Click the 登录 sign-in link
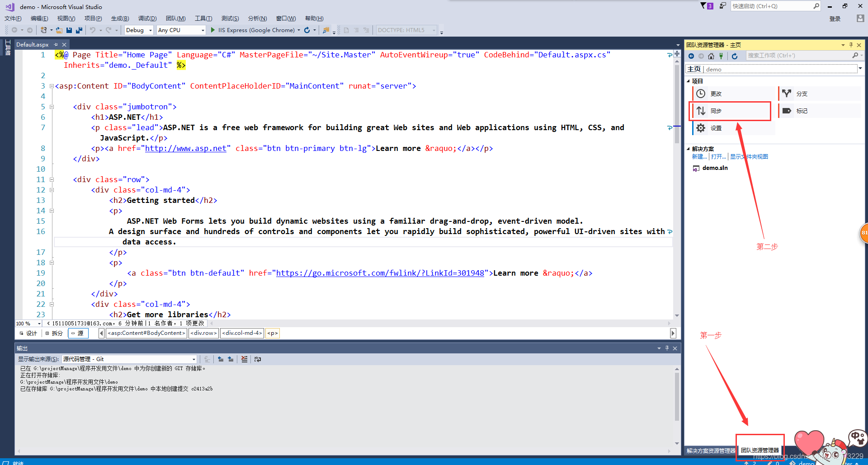Viewport: 868px width, 465px height. tap(835, 19)
